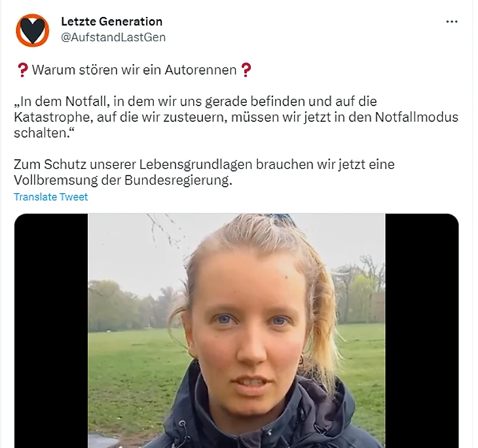Click the red question mark after Autorennen
The height and width of the screenshot is (448, 478).
point(246,70)
